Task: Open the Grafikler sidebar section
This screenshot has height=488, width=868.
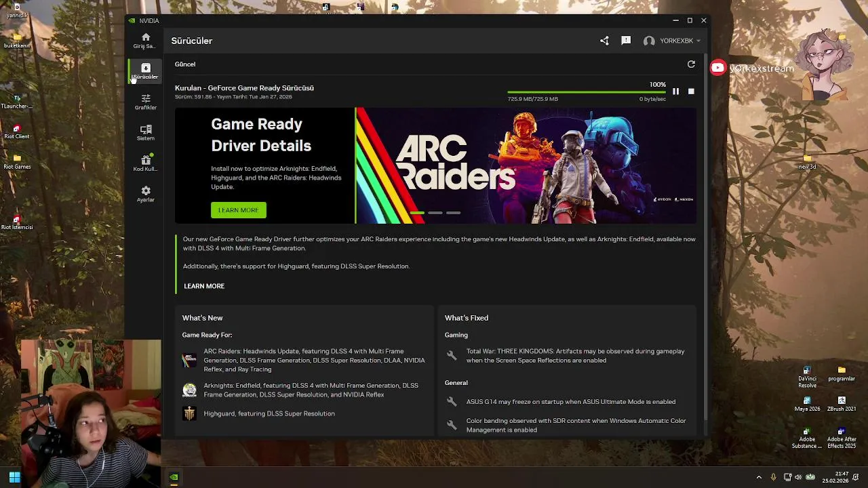Action: click(145, 102)
